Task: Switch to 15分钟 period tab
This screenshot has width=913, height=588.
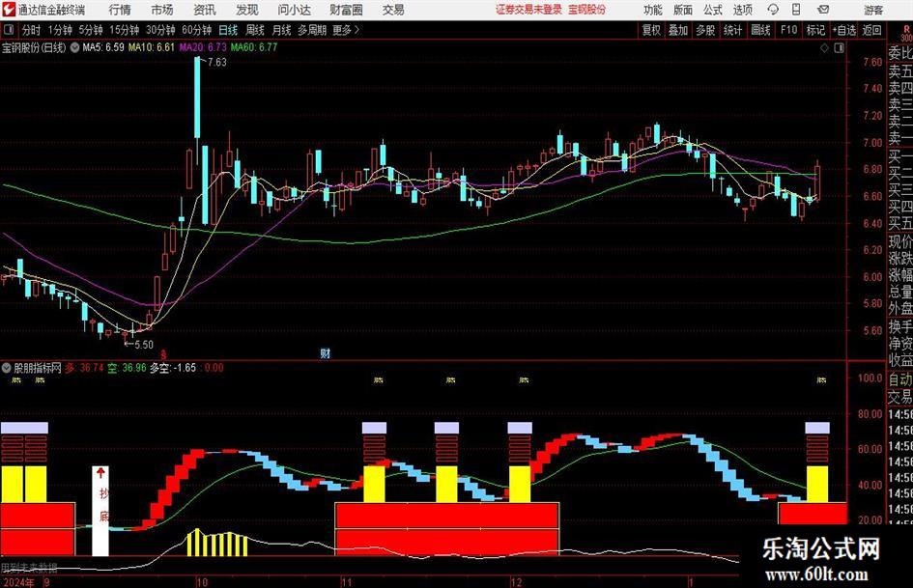Action: tap(124, 30)
